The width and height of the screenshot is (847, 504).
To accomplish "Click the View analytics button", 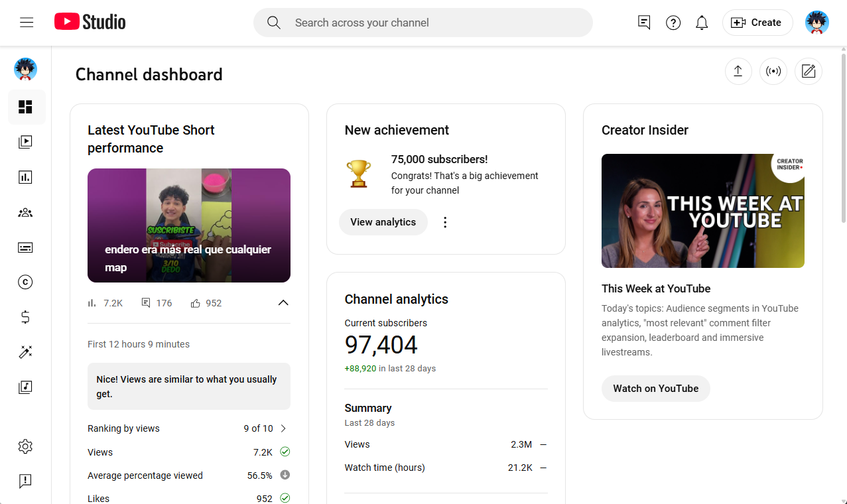I will pos(383,222).
